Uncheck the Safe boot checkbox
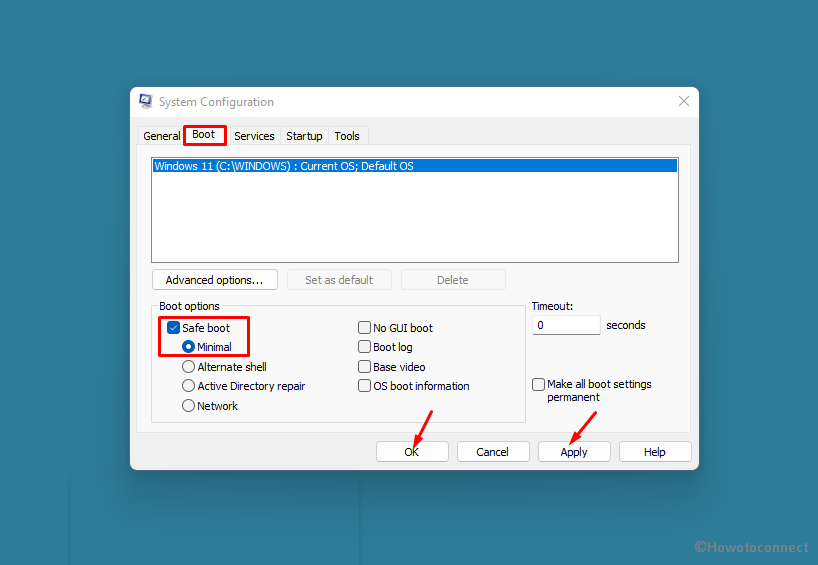 173,328
